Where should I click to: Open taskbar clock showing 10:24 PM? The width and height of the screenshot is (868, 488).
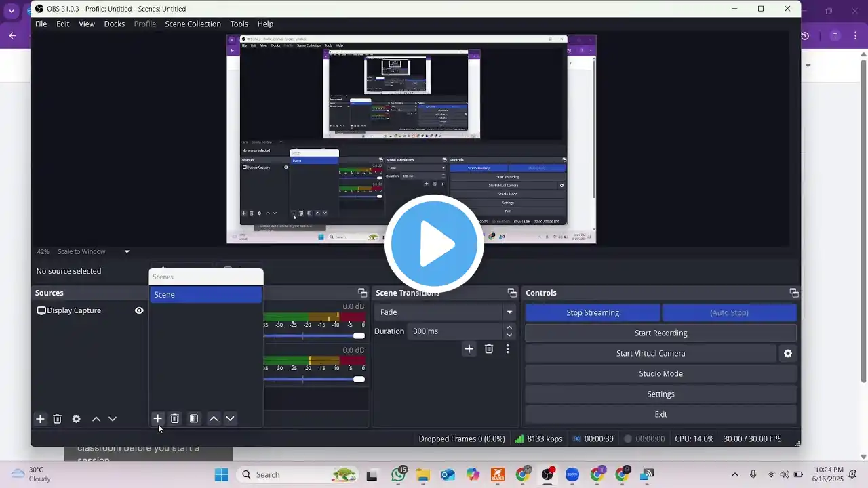click(x=829, y=474)
